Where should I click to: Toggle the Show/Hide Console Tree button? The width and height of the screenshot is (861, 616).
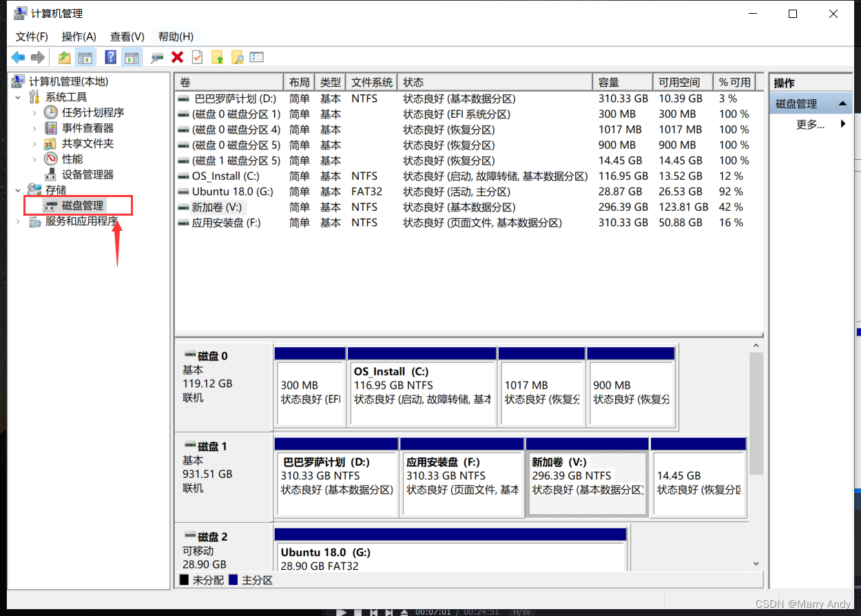pyautogui.click(x=85, y=58)
